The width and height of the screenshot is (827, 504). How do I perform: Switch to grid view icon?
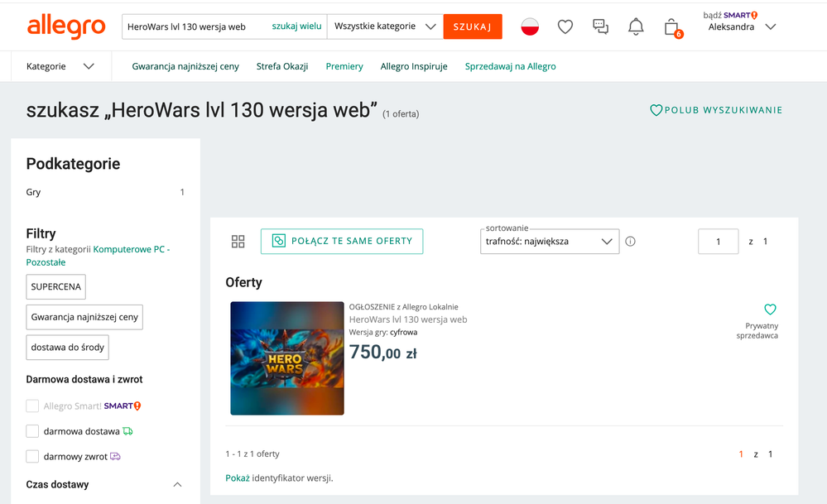(x=238, y=242)
